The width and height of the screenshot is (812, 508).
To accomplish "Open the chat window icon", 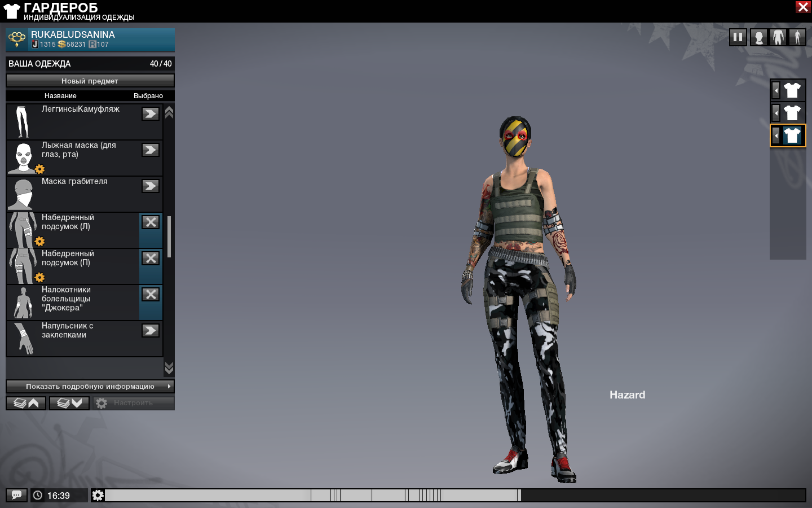I will tap(16, 495).
